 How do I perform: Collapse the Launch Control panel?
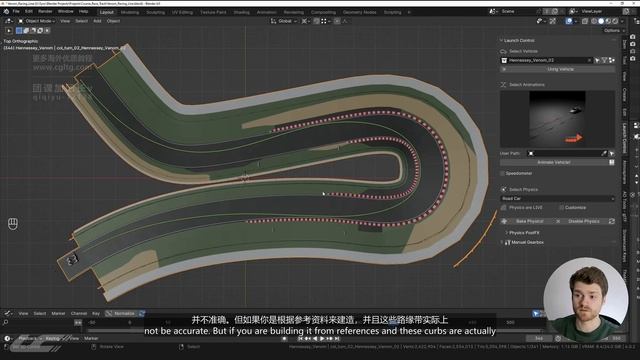518,40
